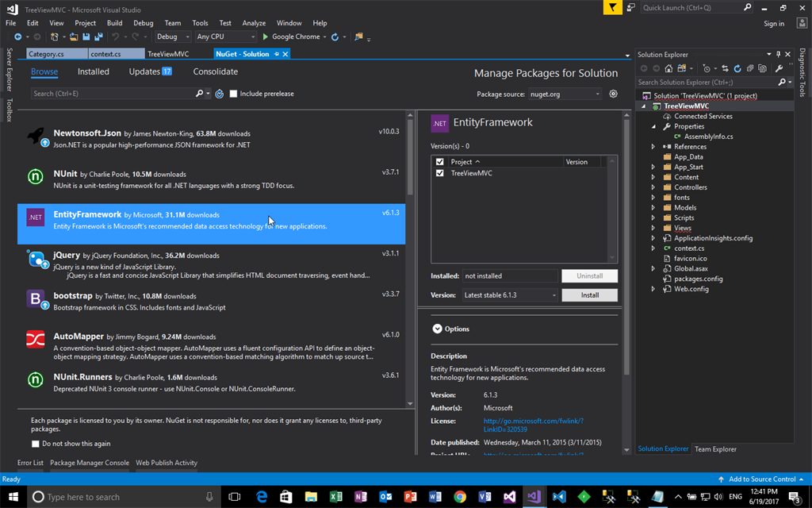
Task: Click the Install button for EntityFramework
Action: (589, 294)
